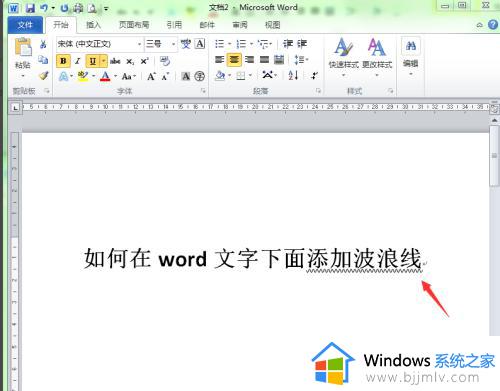
Task: Toggle ruler view button above scrollbar
Action: click(494, 109)
